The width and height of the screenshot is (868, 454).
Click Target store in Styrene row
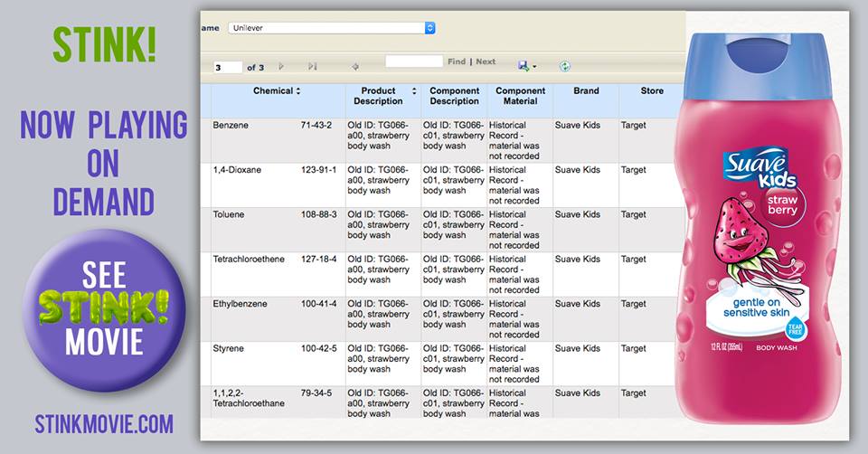(633, 348)
